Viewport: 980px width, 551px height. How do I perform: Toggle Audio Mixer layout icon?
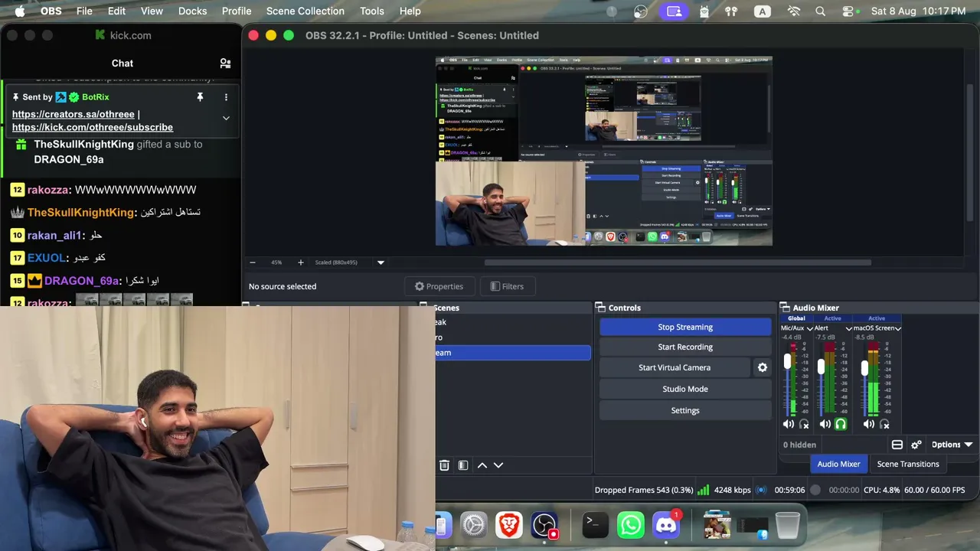897,445
